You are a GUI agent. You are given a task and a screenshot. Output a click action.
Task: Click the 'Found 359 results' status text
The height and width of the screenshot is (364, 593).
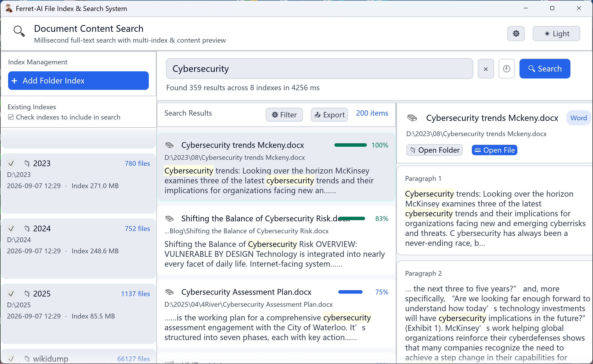click(243, 88)
